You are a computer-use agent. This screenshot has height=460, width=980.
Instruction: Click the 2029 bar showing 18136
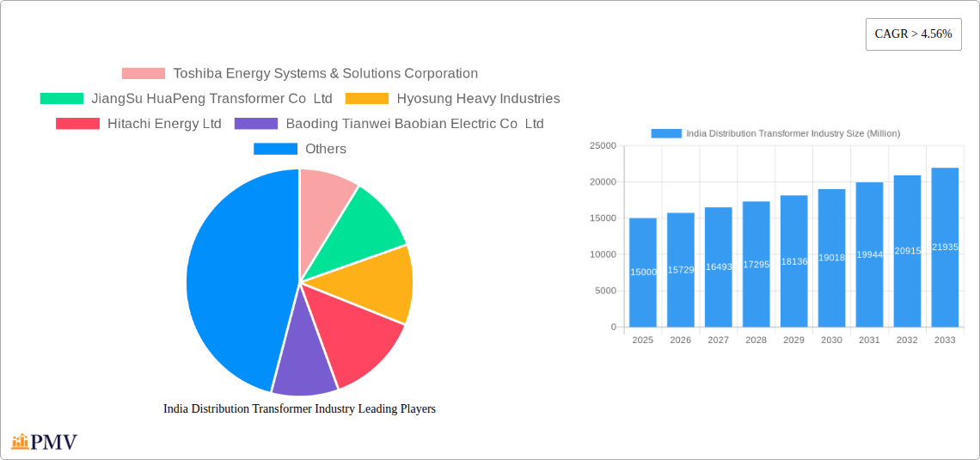point(793,261)
